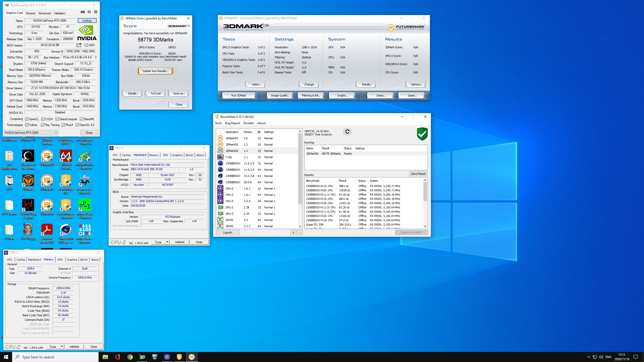Click GPU-Z screenshot camera icon
This screenshot has width=644, height=362.
point(83,12)
